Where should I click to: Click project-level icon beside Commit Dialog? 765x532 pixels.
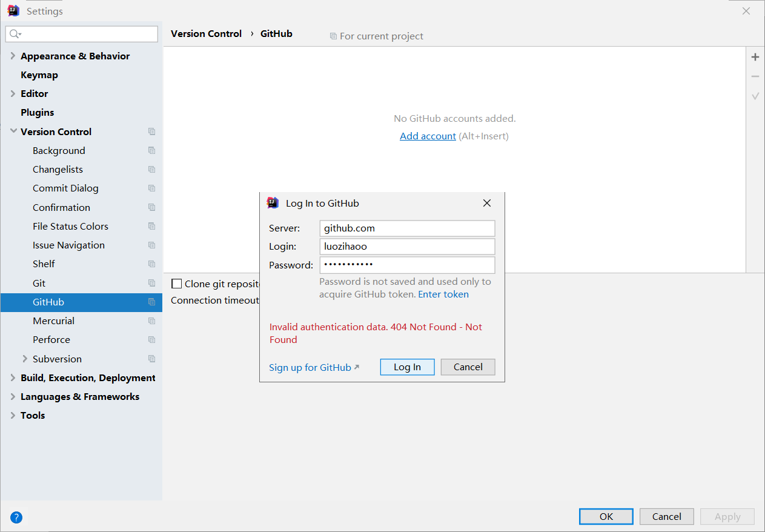pos(151,188)
